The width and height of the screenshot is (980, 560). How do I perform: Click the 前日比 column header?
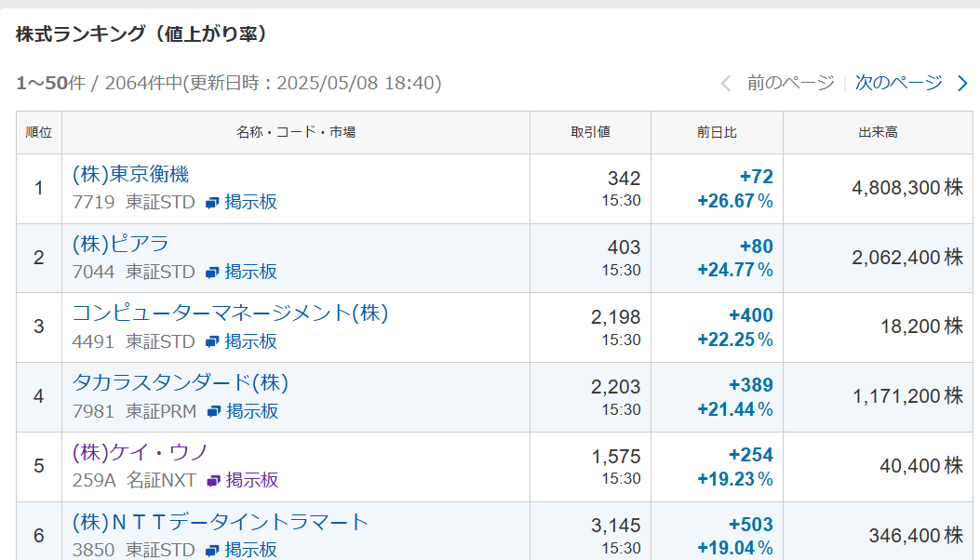pyautogui.click(x=717, y=132)
